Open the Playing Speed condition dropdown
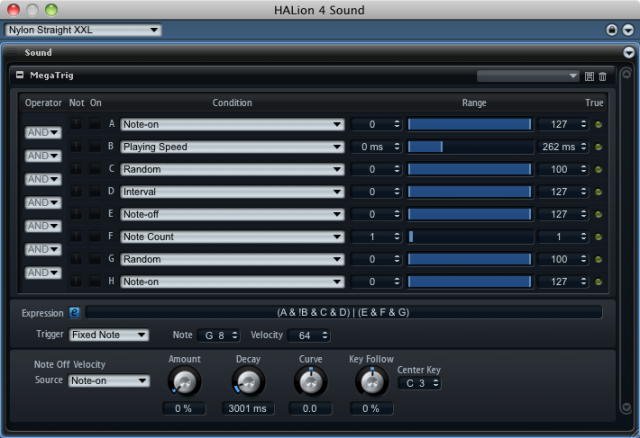The image size is (640, 438). 232,147
